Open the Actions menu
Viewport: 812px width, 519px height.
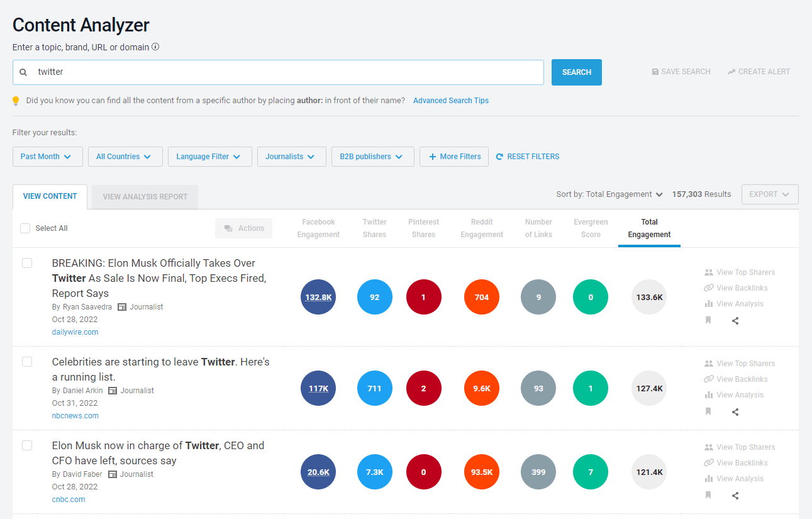point(244,228)
